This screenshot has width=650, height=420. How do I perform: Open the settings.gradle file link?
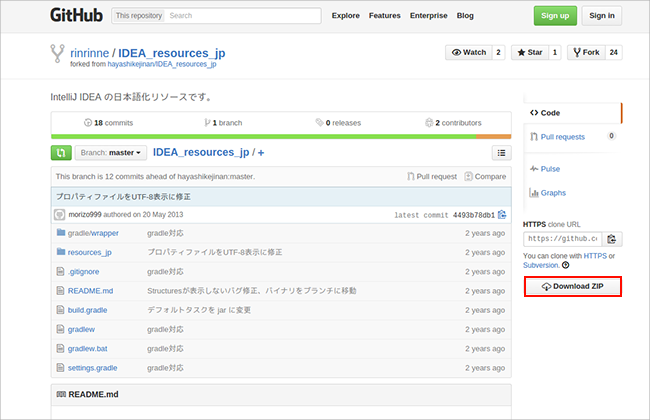point(92,368)
